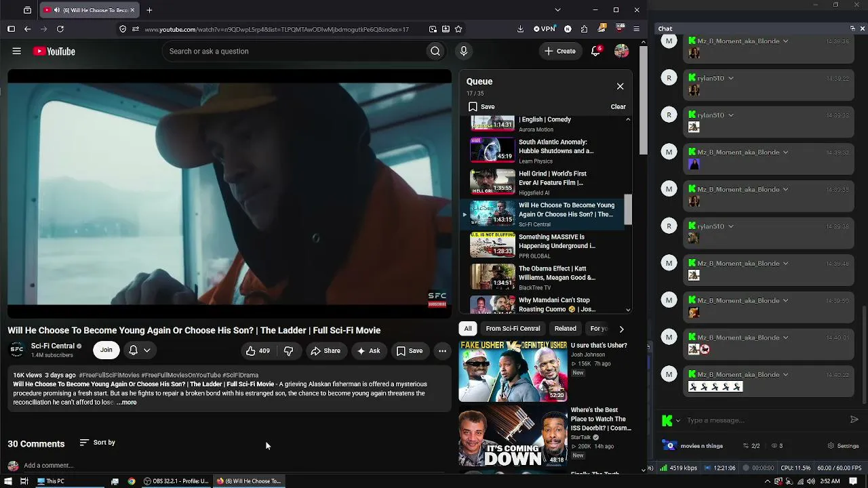Start voice search with the microphone
Screen dimensions: 868x488
pyautogui.click(x=464, y=52)
